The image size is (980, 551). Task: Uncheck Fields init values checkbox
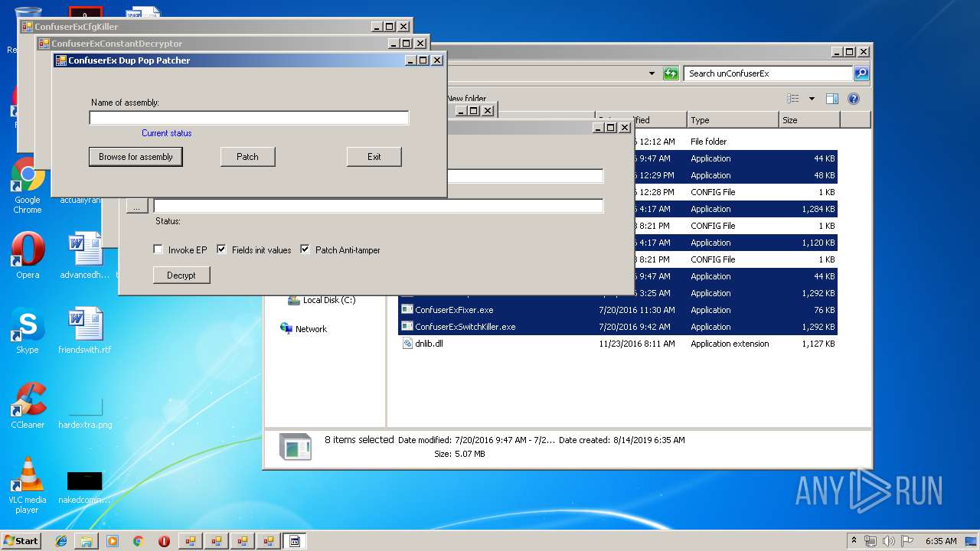[221, 249]
